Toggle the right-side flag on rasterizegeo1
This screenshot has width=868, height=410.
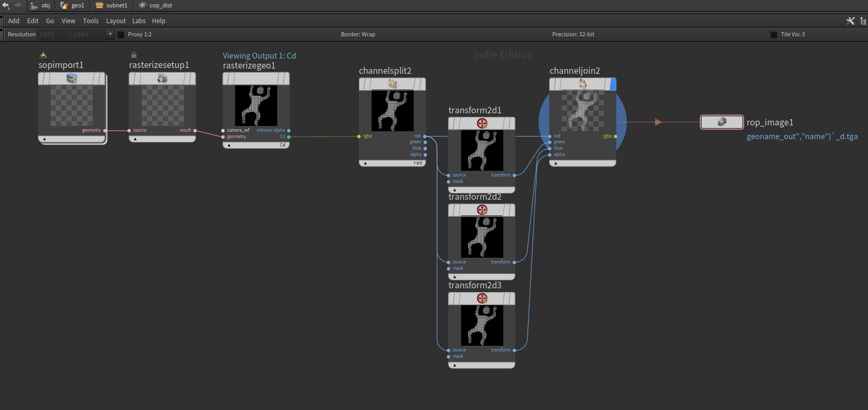click(286, 79)
